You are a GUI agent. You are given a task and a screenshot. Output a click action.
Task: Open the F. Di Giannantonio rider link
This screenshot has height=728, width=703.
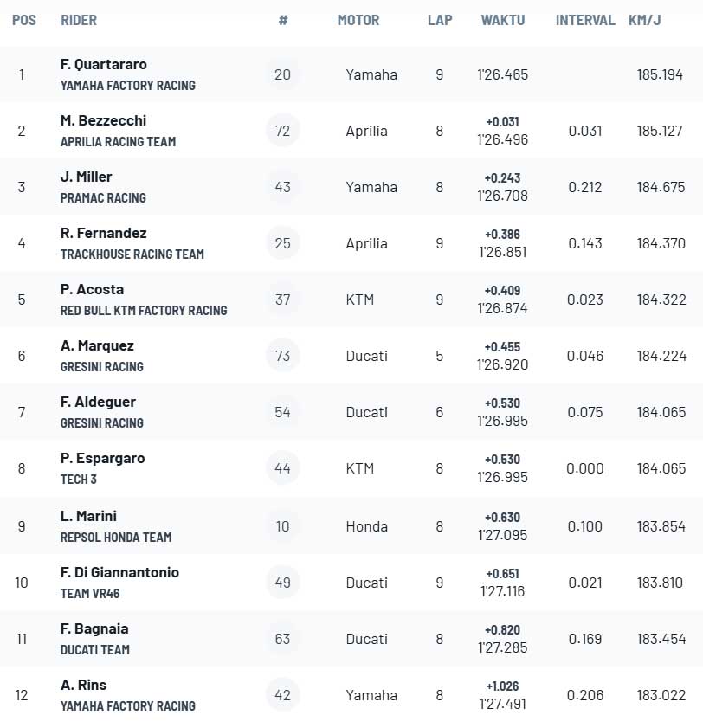click(x=119, y=572)
